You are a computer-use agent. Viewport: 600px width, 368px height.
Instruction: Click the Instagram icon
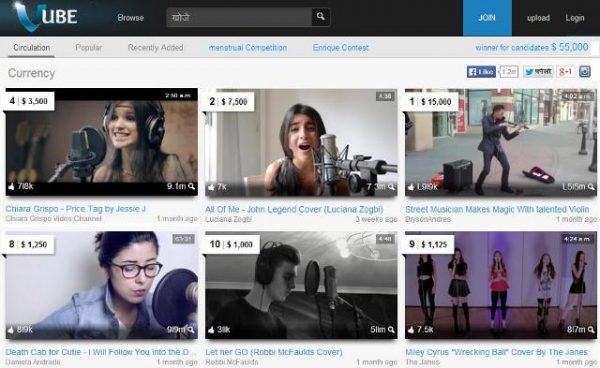[x=585, y=72]
